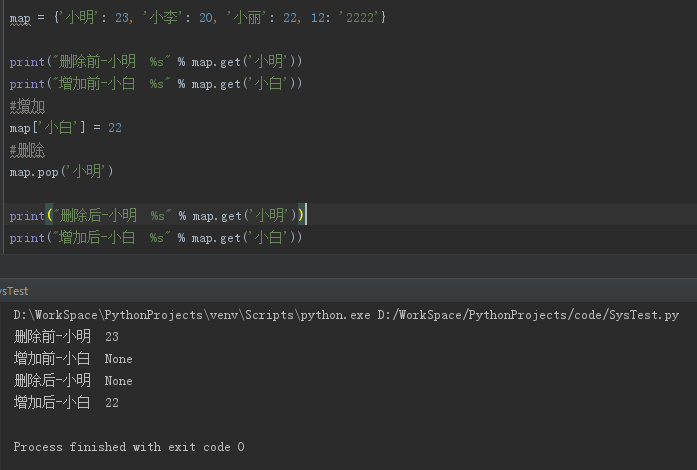Screen dimensions: 697x470
Task: Click console output line 删除前-小明 23
Action: (x=66, y=337)
